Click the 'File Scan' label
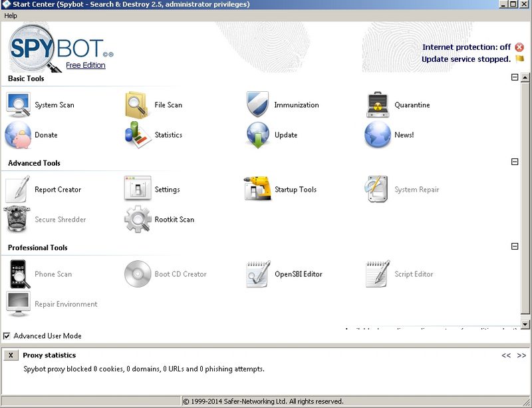Viewport: 532px width, 408px height. (168, 105)
